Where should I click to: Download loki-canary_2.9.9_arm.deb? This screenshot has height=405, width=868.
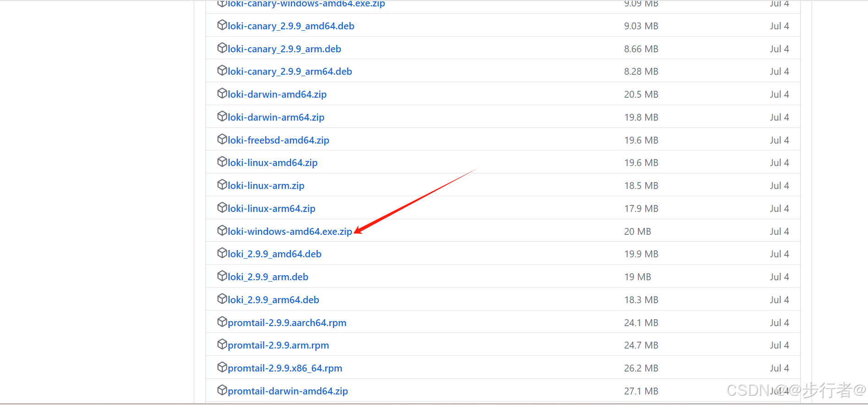[x=285, y=49]
